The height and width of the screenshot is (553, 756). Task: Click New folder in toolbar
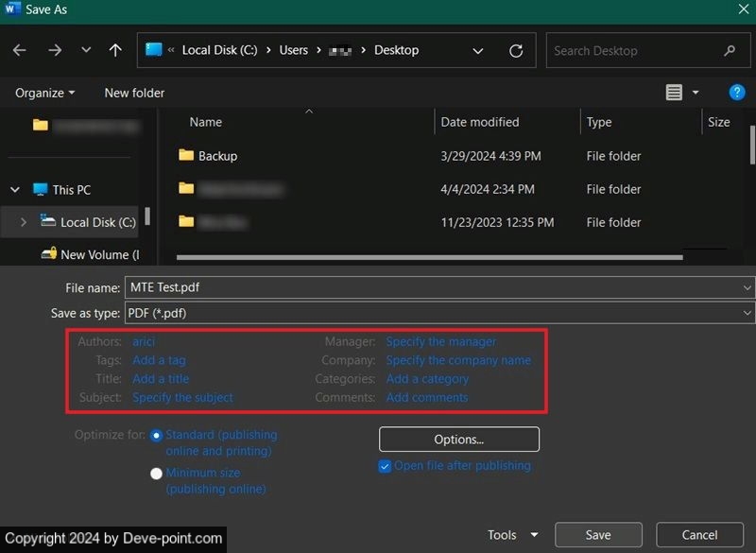pos(134,93)
